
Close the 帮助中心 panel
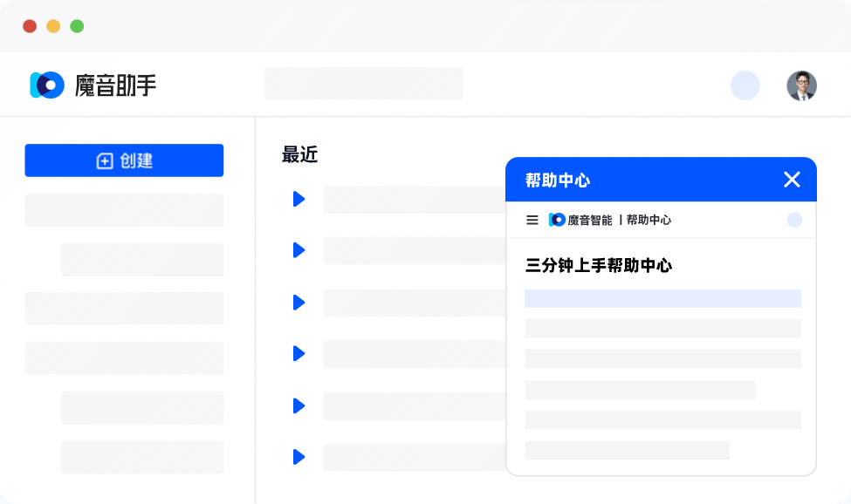point(792,180)
